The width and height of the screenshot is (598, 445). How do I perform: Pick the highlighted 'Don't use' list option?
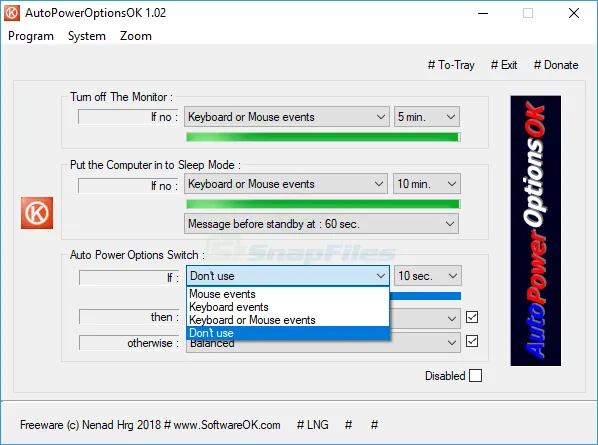[x=288, y=333]
